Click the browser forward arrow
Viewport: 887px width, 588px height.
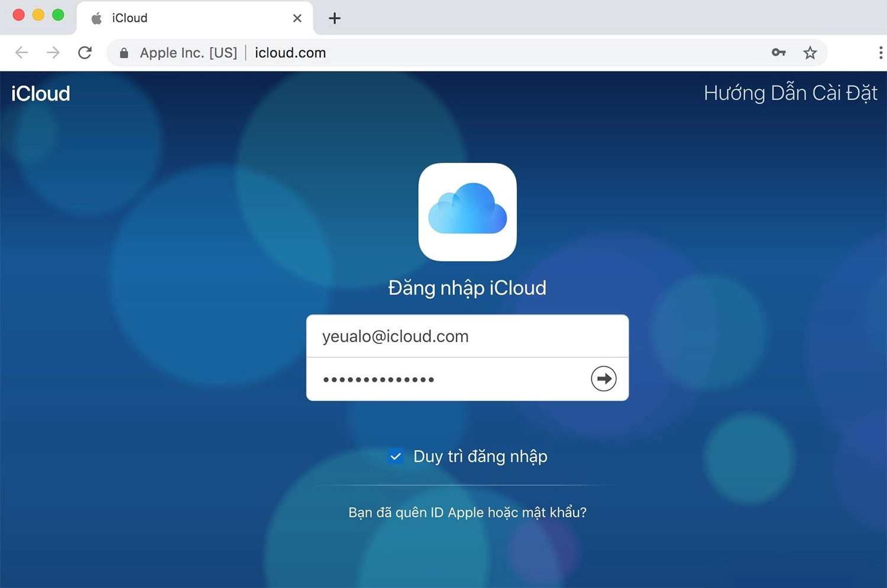coord(53,53)
